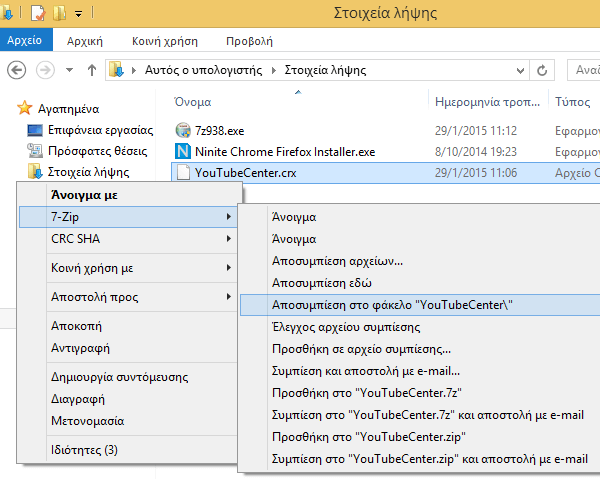Select the 7z938.exe file
600x479 pixels.
click(220, 131)
